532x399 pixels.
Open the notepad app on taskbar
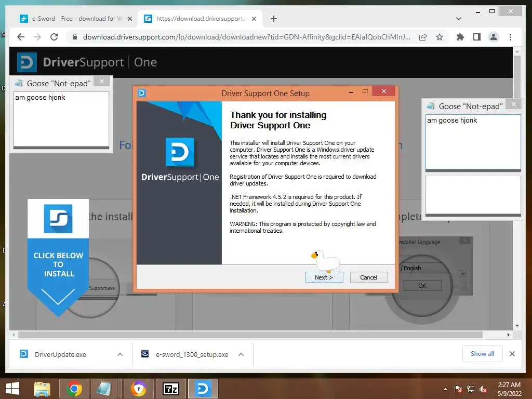104,389
